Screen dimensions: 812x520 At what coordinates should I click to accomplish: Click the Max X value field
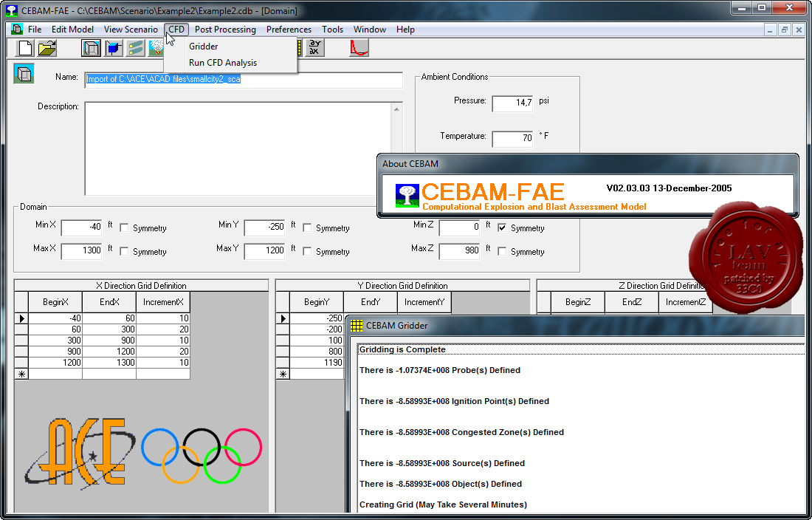click(81, 251)
